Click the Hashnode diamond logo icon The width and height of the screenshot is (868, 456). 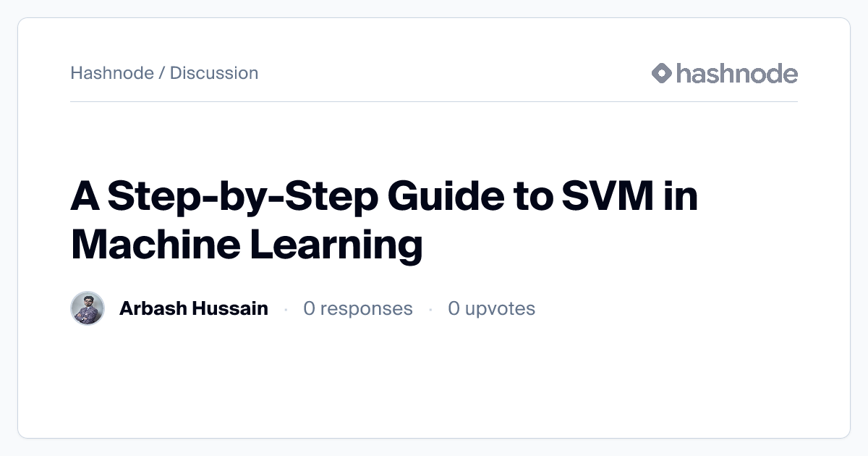(662, 73)
